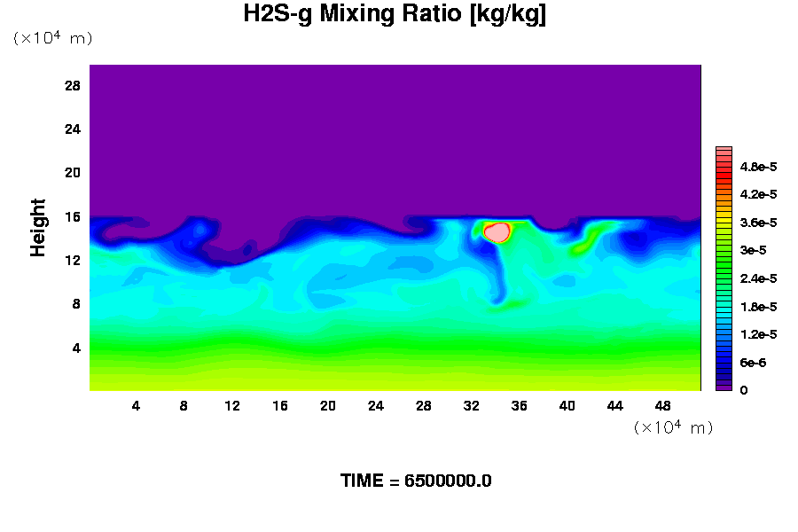Pick the pink swatch at colorbar top
798x532 pixels.
coord(724,152)
